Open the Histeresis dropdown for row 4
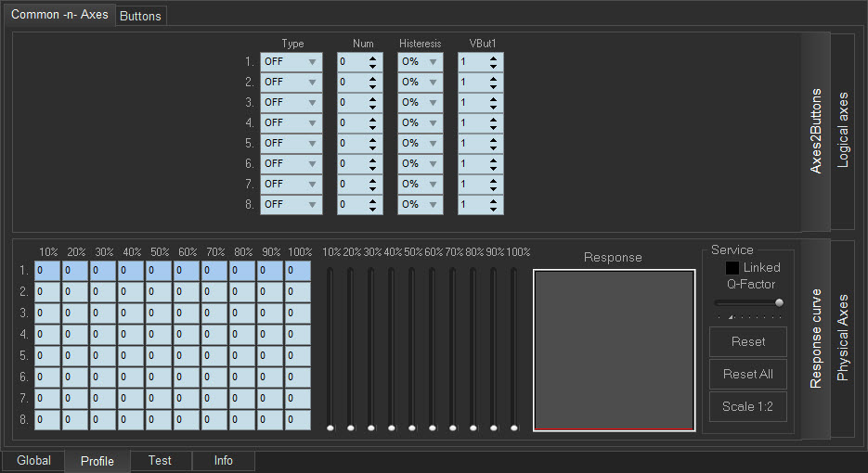The height and width of the screenshot is (473, 868). (x=421, y=122)
